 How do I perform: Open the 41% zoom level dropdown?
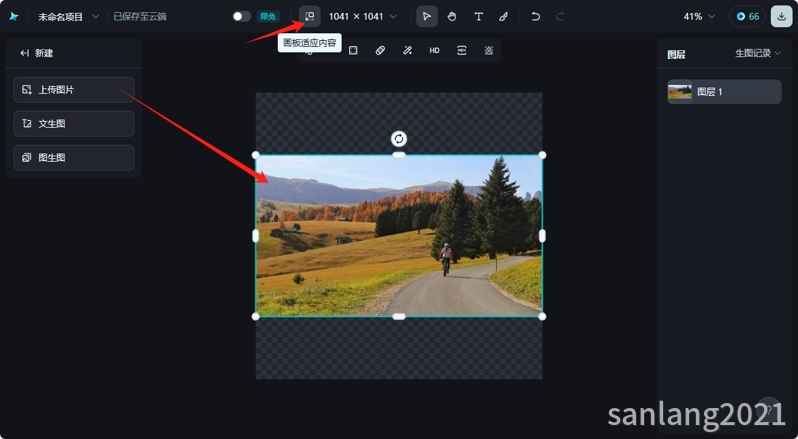(699, 16)
